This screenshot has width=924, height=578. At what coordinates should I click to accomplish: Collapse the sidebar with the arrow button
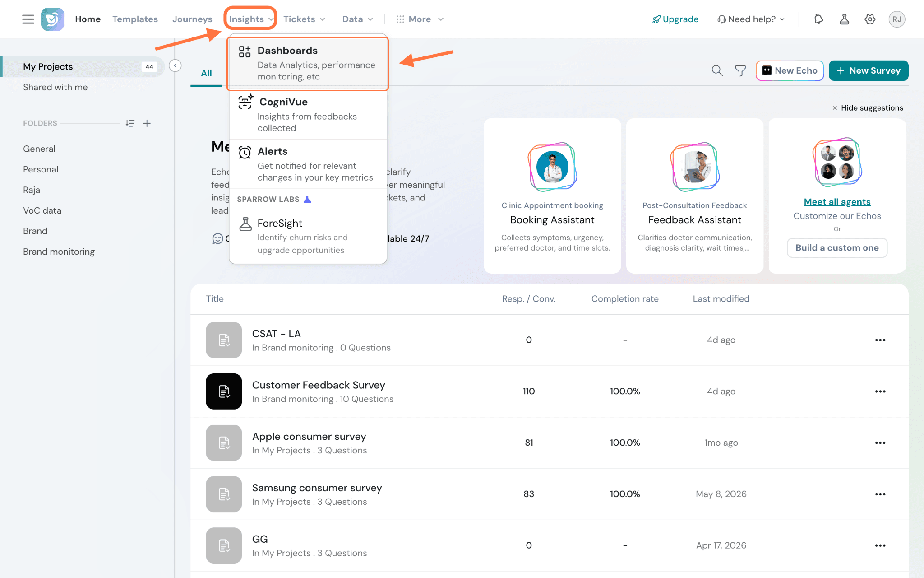click(175, 65)
